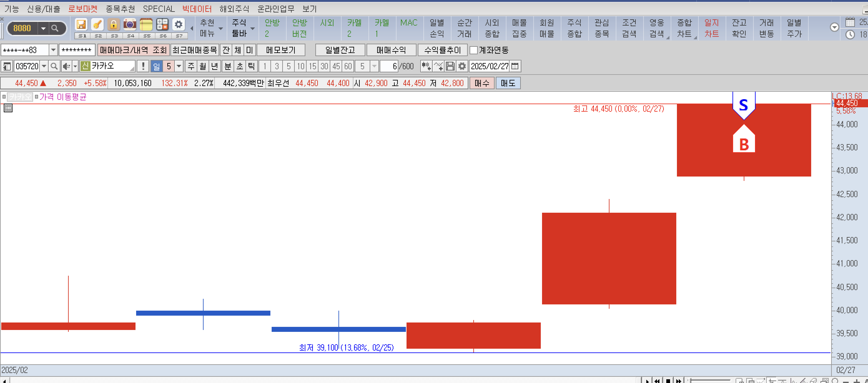Open the 온라인업무 menu
868x383 pixels.
276,9
